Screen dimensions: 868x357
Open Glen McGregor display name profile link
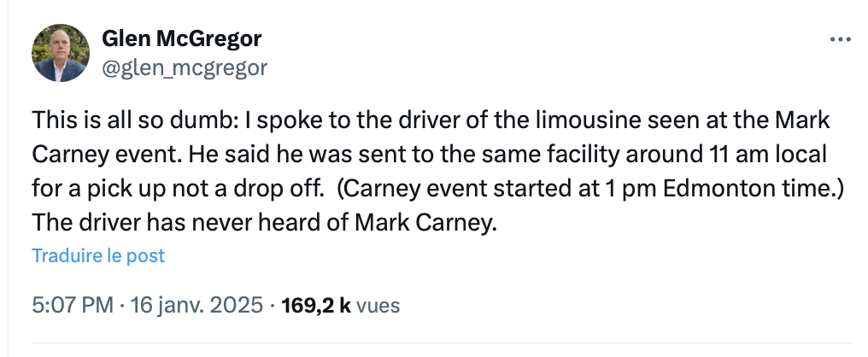coord(182,38)
